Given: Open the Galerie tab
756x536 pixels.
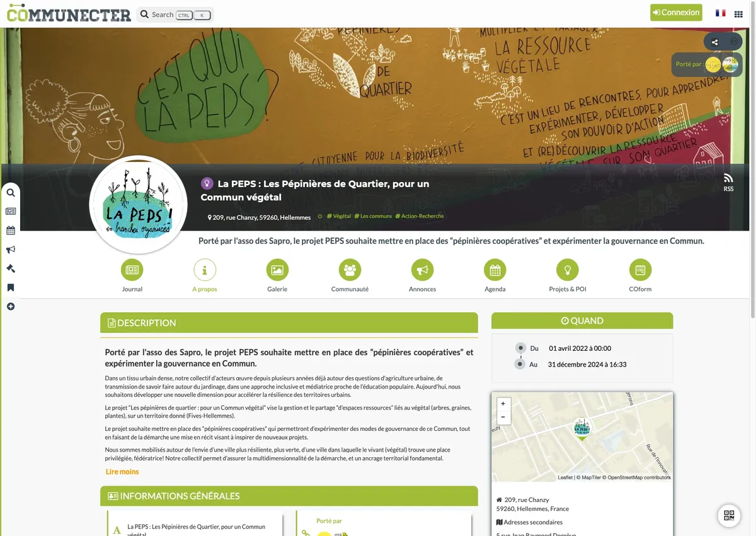Looking at the screenshot, I should click(277, 275).
